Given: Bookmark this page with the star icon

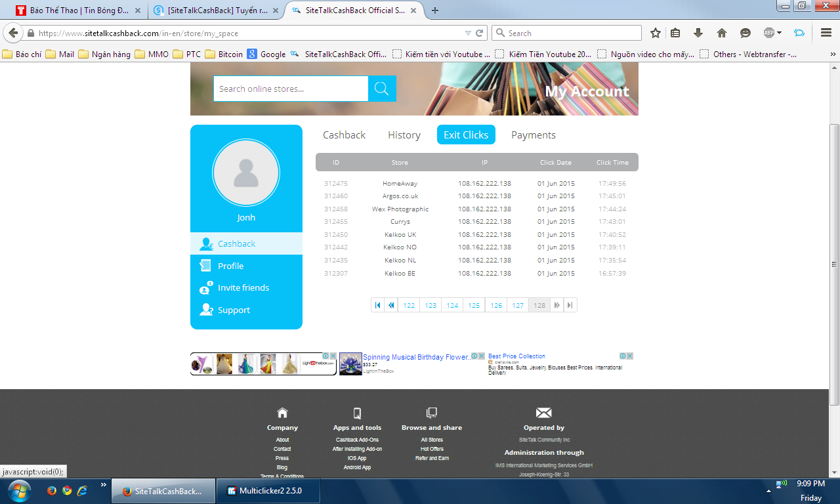Looking at the screenshot, I should tap(655, 33).
